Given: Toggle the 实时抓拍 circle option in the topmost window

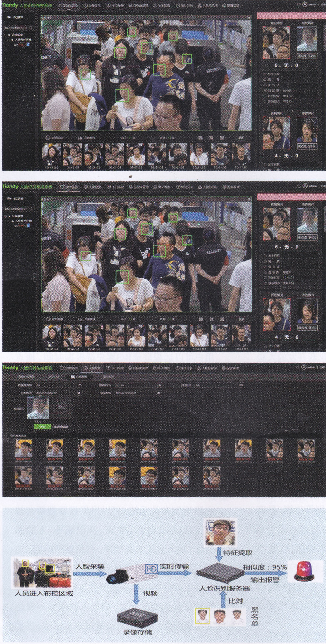Looking at the screenshot, I should click(48, 138).
